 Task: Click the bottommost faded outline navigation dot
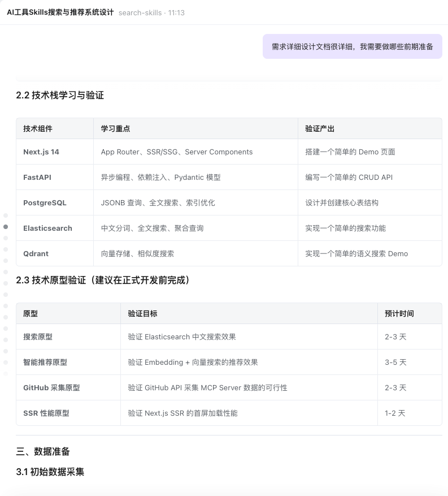coord(6,373)
